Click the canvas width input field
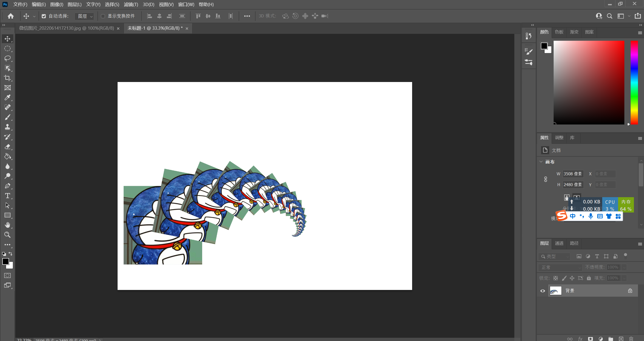 coord(573,174)
